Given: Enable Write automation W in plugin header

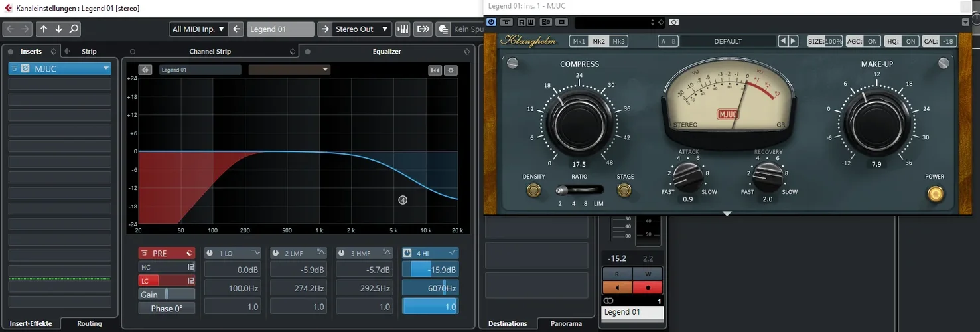Looking at the screenshot, I should coord(531,22).
